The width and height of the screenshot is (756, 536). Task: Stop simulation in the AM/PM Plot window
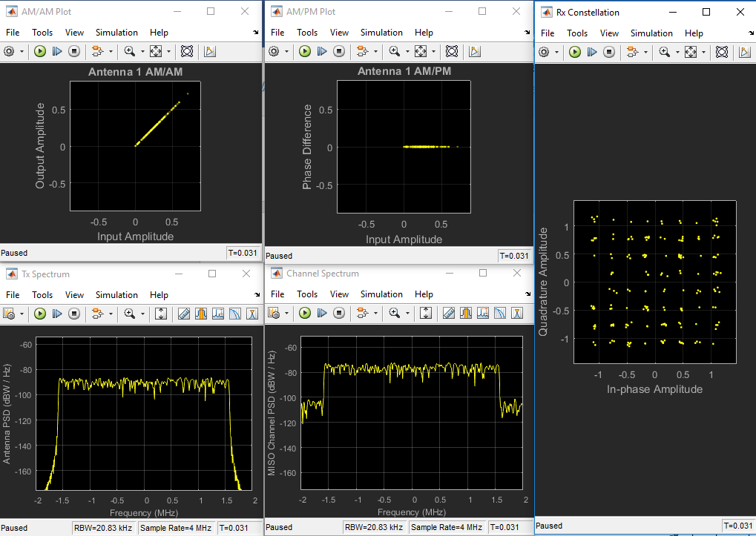coord(339,51)
